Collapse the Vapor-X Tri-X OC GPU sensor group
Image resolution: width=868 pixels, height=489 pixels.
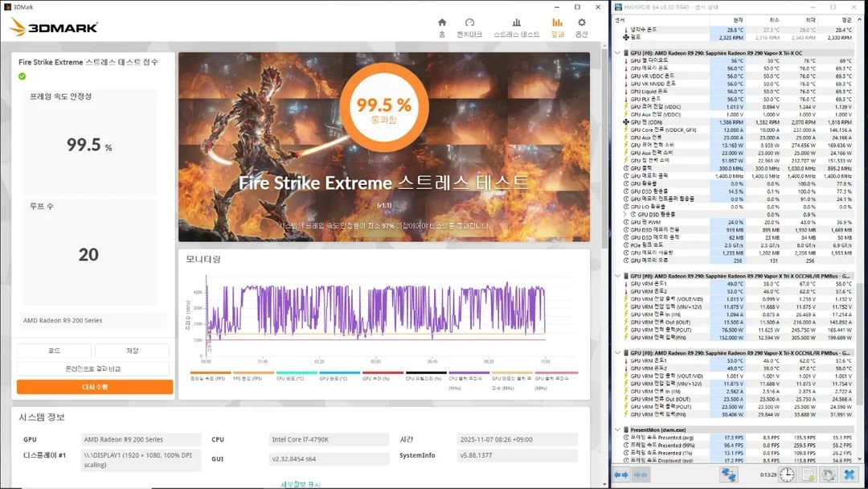618,53
